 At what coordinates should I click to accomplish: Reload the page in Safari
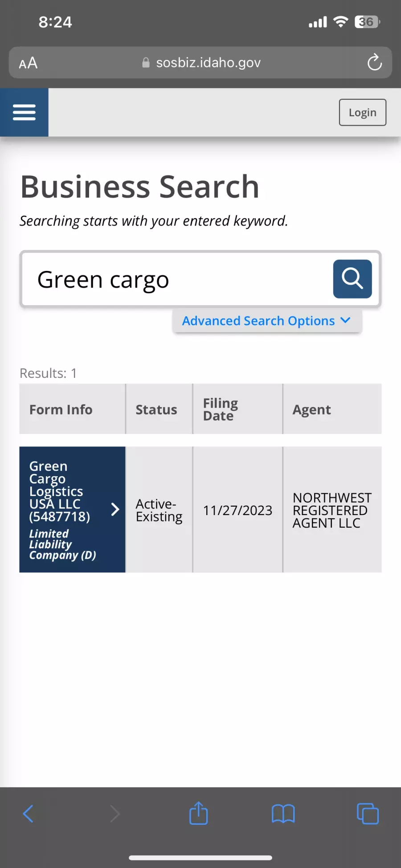pos(374,62)
